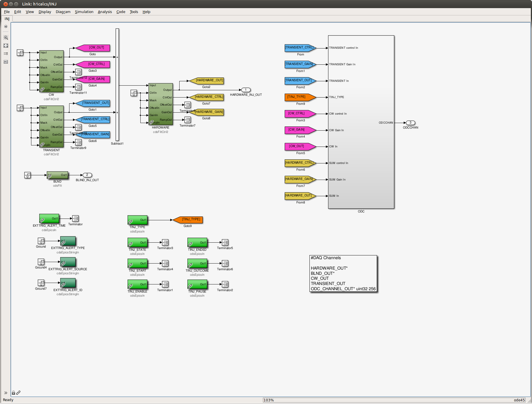
Task: Select the Terminator block after EXTTRIG_ALERT_TIME
Action: coord(75,219)
